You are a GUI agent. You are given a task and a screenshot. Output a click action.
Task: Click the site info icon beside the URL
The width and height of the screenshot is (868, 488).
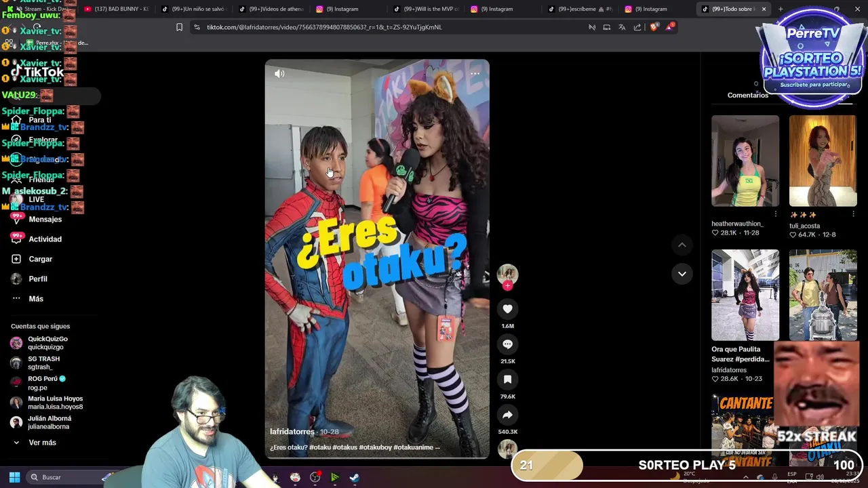point(197,27)
